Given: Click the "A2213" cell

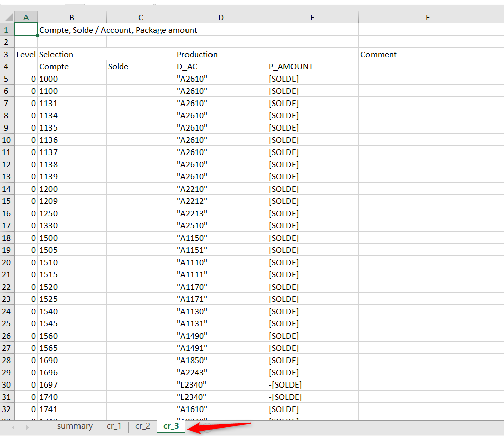Looking at the screenshot, I should [221, 213].
